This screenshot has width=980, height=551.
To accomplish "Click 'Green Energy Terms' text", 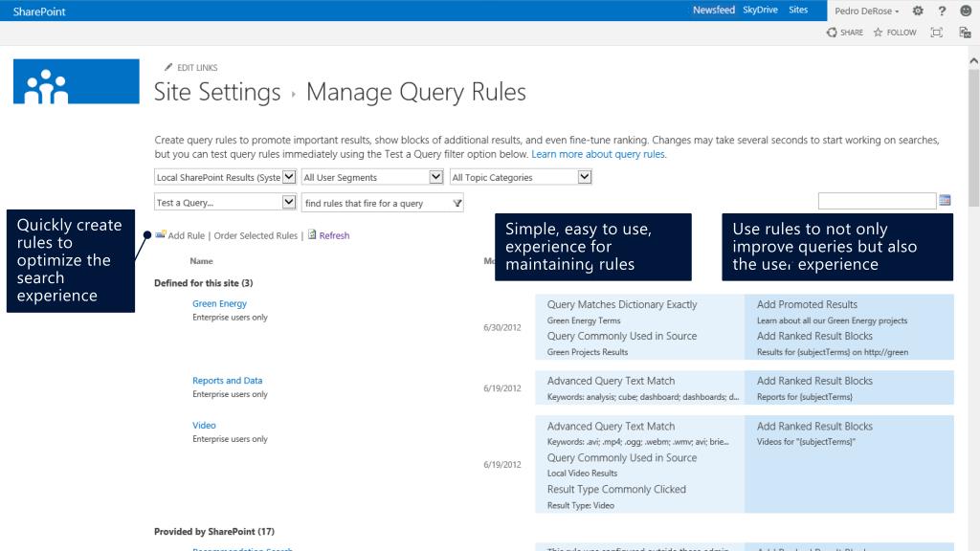I will point(584,320).
